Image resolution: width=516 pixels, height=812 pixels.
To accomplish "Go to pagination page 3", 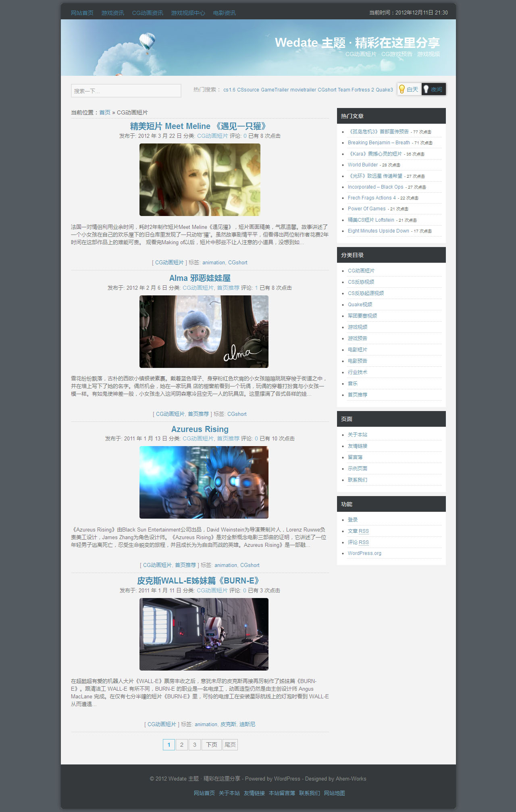I will coord(195,745).
